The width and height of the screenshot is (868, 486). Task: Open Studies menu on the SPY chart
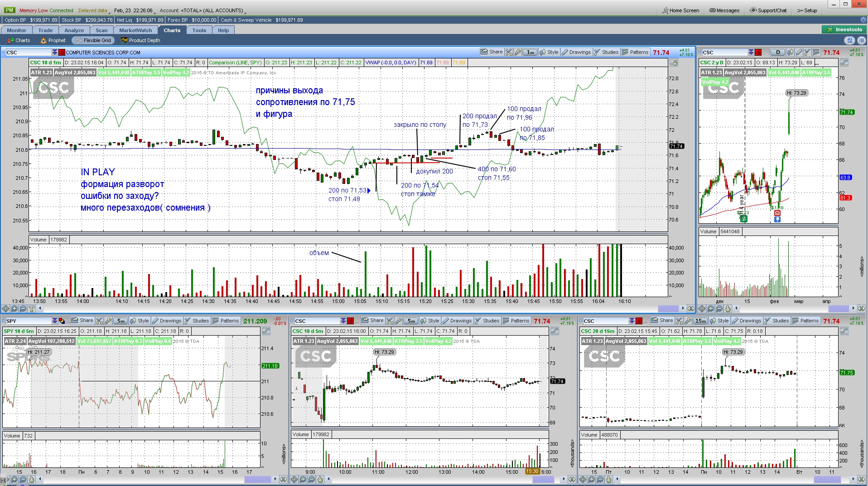[x=197, y=321]
